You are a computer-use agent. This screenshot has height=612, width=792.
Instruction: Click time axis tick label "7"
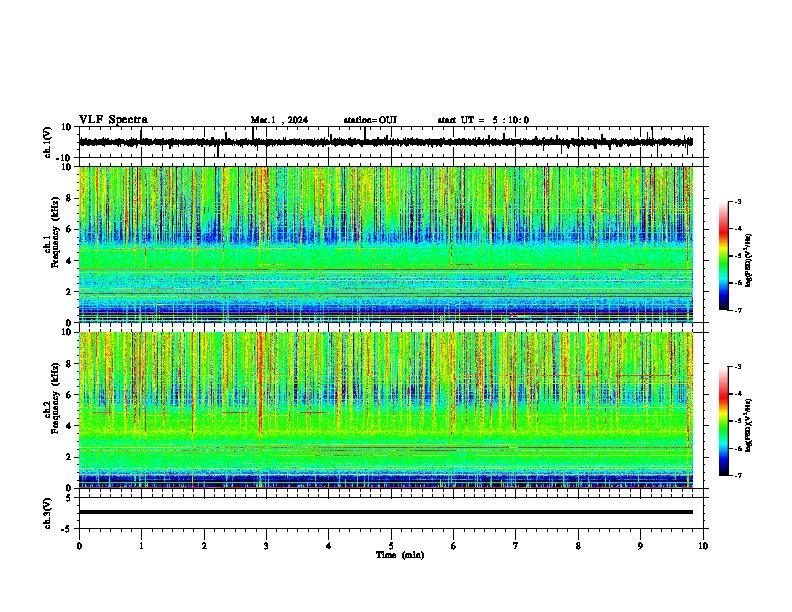516,546
